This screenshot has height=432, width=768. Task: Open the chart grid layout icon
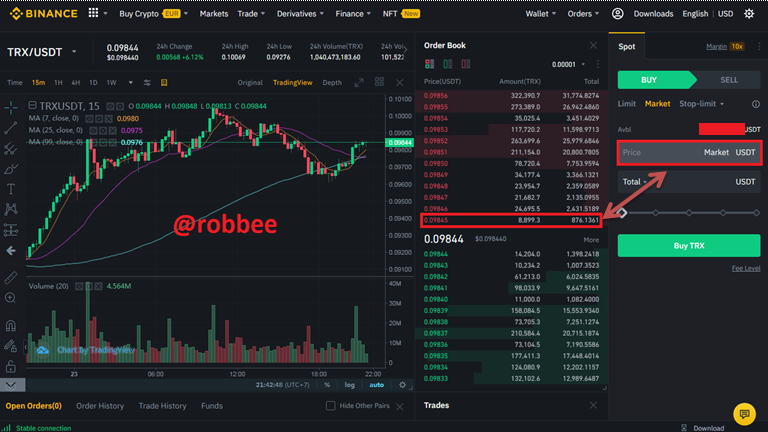[379, 82]
